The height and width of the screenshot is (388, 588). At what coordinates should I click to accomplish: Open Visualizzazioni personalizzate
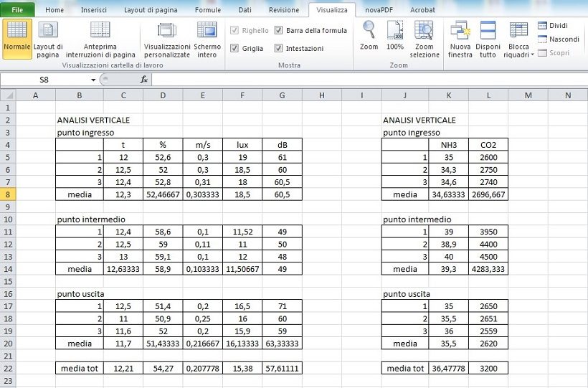167,39
